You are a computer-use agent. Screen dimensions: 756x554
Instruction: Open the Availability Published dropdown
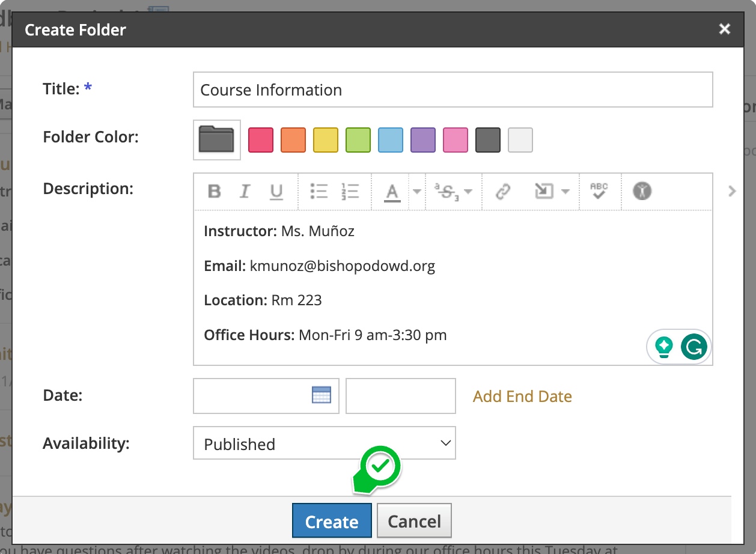tap(324, 443)
